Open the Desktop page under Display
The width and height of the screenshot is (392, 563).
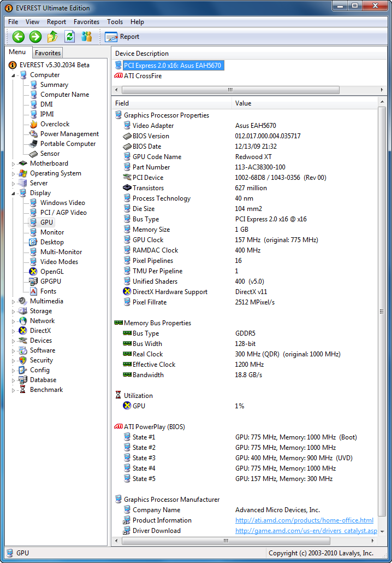[52, 242]
